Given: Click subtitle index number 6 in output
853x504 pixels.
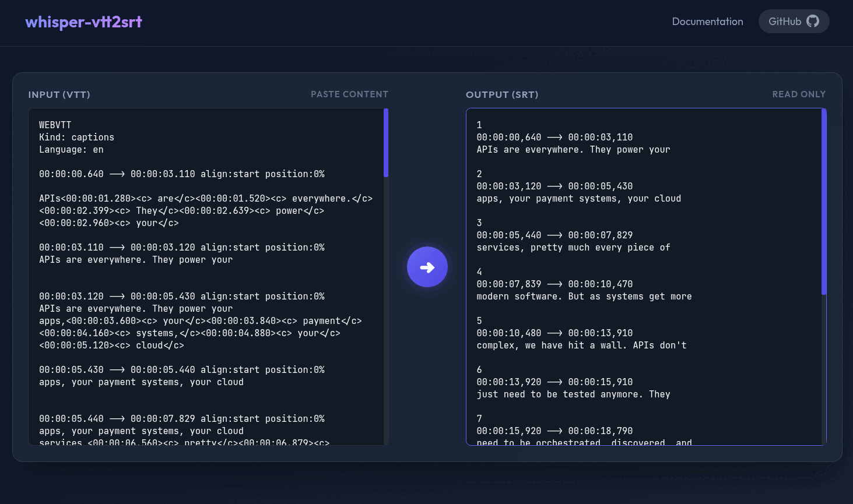Looking at the screenshot, I should click(479, 370).
